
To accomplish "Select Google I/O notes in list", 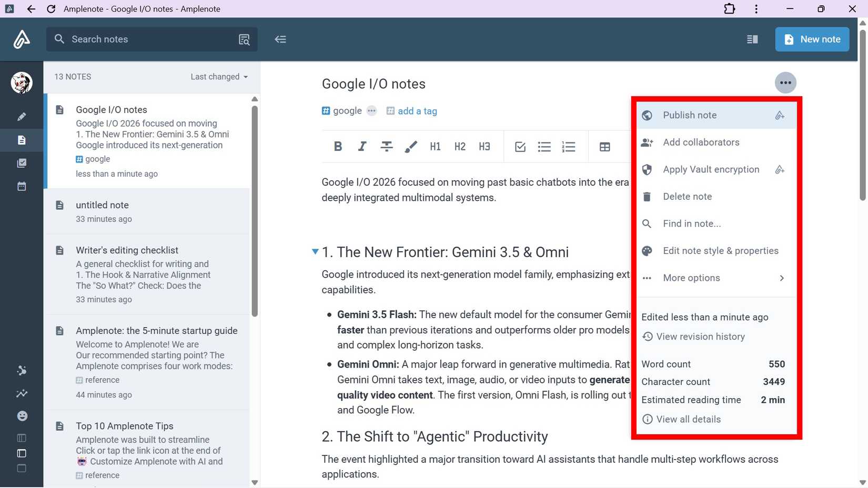I will [x=148, y=141].
